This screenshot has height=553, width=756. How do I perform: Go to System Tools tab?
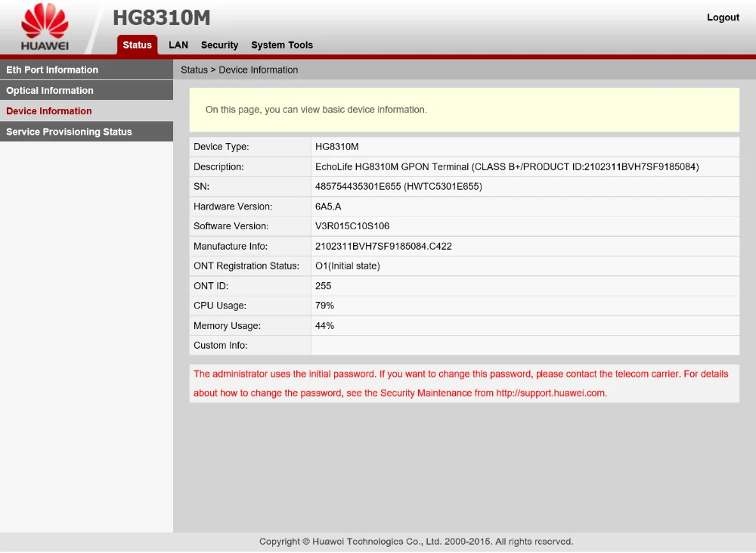[282, 45]
